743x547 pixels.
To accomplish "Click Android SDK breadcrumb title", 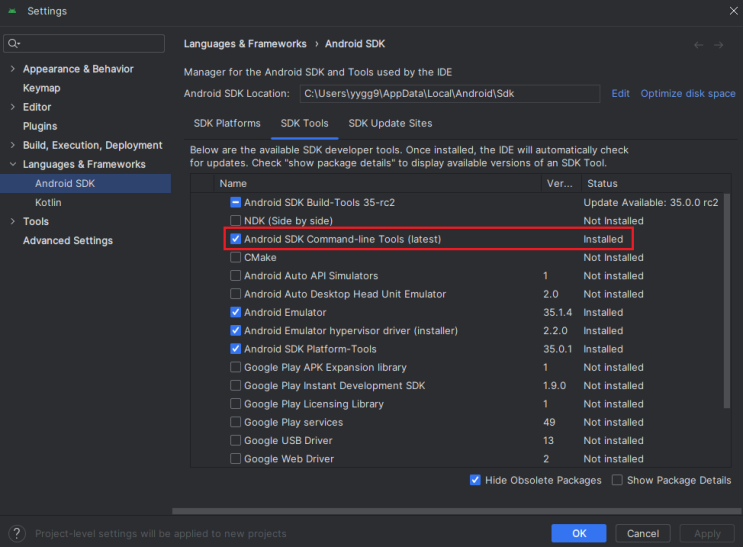I will pos(355,44).
